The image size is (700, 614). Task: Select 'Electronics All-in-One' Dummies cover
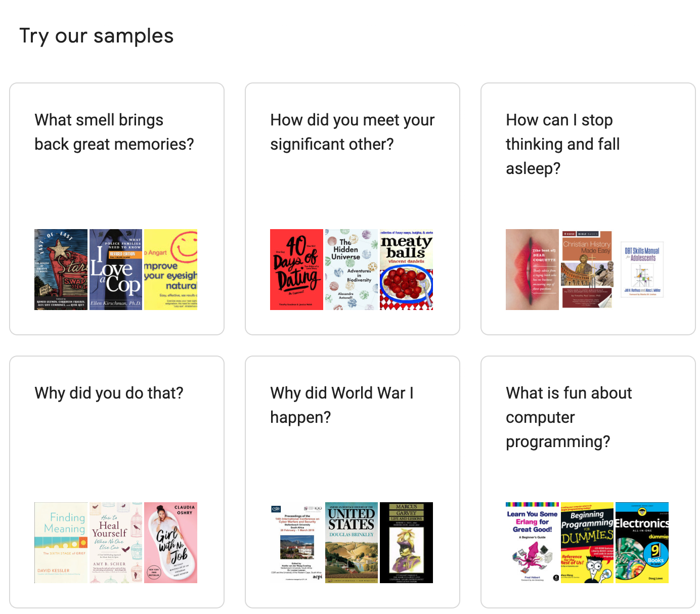[x=642, y=543]
